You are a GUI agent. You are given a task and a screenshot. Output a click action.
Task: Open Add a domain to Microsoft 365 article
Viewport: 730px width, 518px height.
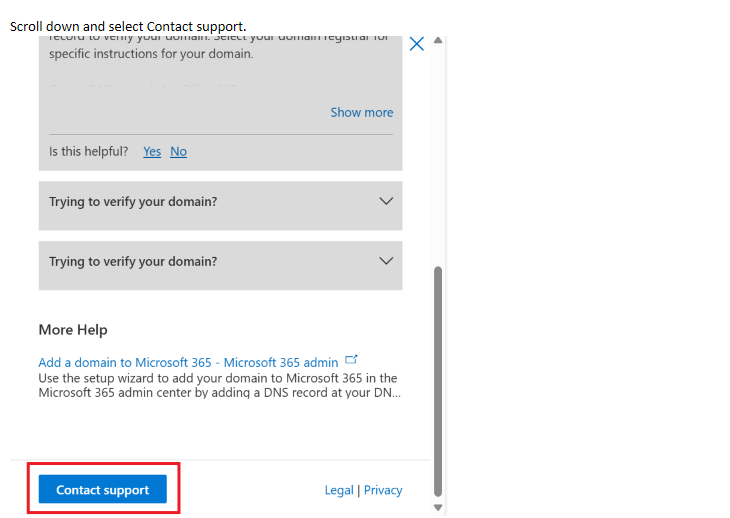point(188,362)
